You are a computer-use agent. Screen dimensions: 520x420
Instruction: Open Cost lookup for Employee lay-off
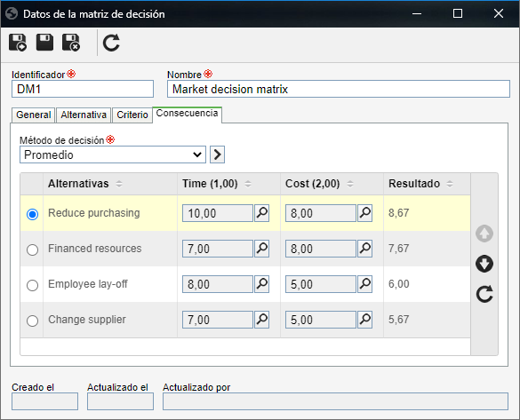364,284
